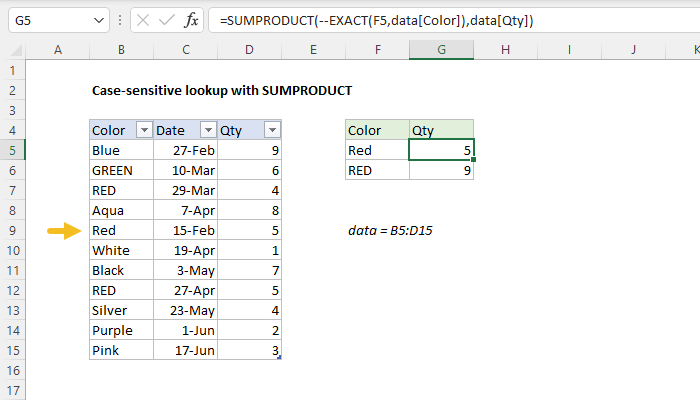Select Qty cell for Purple showing 2
700x400 pixels.
pos(250,330)
